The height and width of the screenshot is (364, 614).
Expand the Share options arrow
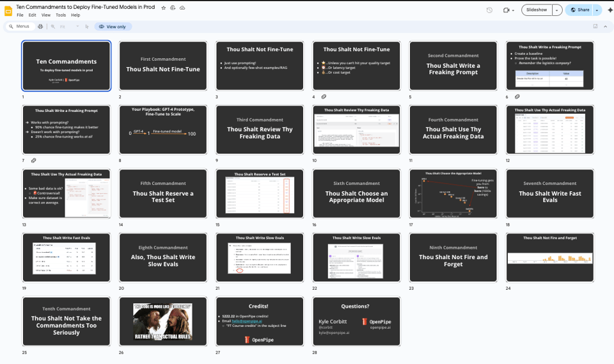(x=597, y=10)
